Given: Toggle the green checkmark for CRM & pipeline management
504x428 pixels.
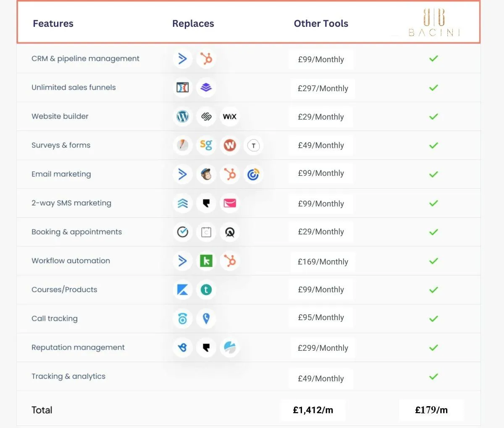Looking at the screenshot, I should [433, 59].
